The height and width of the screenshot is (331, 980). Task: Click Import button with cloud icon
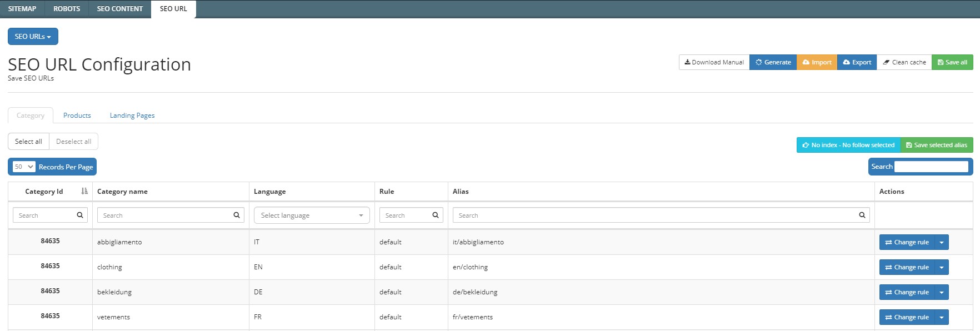(817, 62)
